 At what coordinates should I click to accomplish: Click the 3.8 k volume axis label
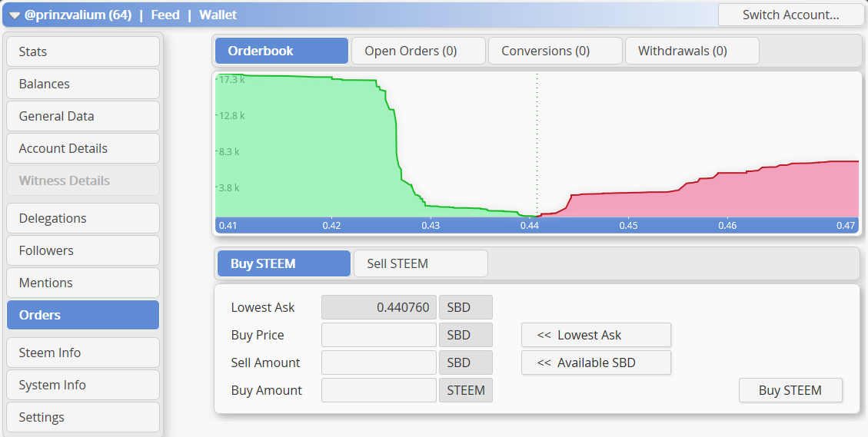[230, 187]
